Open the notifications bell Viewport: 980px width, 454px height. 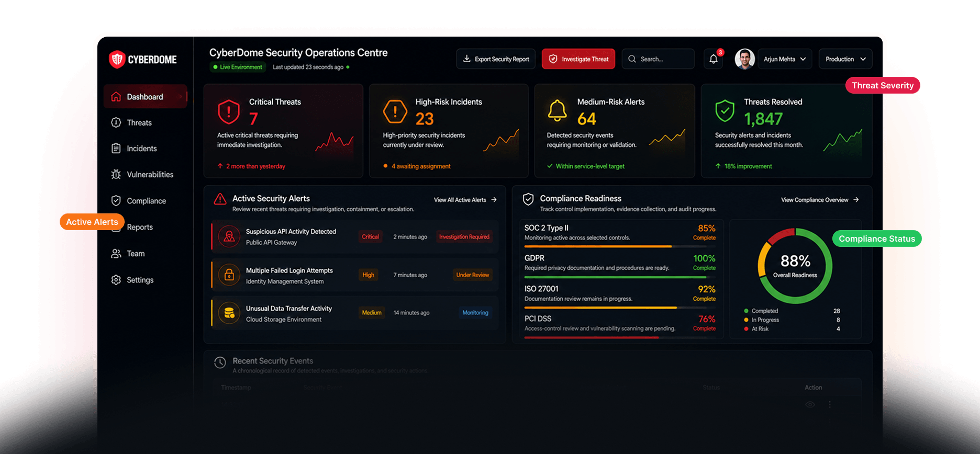(x=714, y=59)
